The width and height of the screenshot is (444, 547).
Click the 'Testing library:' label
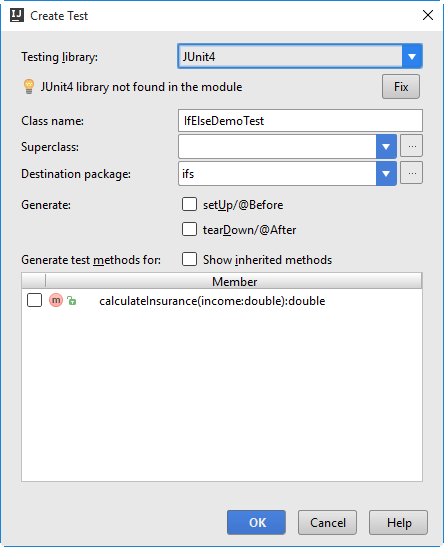(60, 57)
